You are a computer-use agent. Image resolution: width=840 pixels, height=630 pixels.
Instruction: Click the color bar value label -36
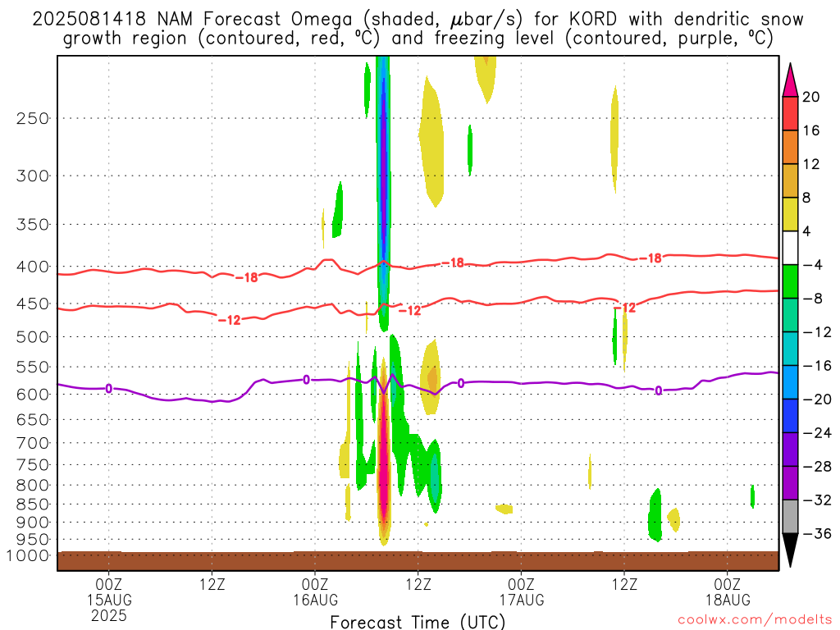(817, 533)
